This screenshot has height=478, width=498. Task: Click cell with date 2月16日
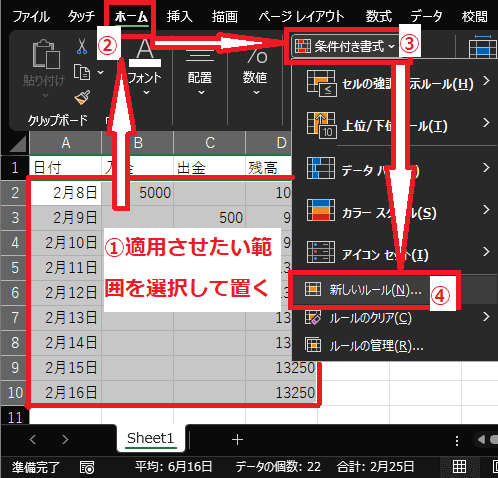pos(65,393)
